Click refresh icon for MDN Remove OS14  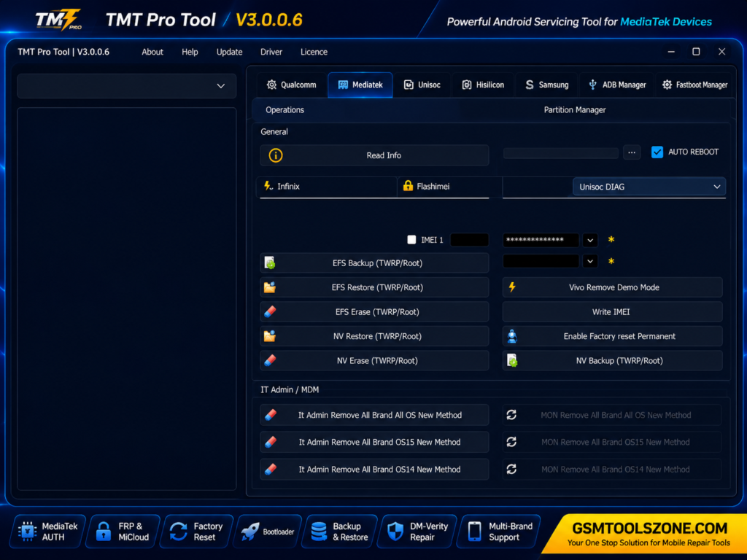(x=511, y=469)
